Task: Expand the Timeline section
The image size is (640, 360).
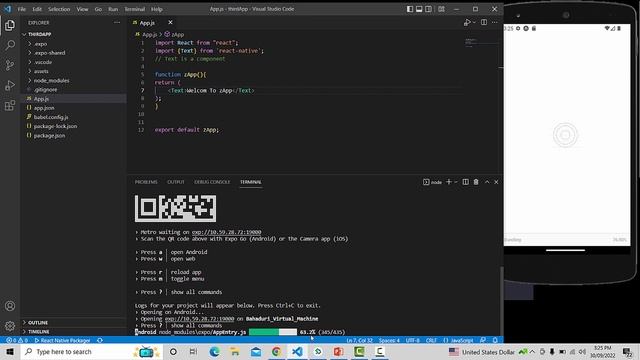Action: pyautogui.click(x=73, y=331)
